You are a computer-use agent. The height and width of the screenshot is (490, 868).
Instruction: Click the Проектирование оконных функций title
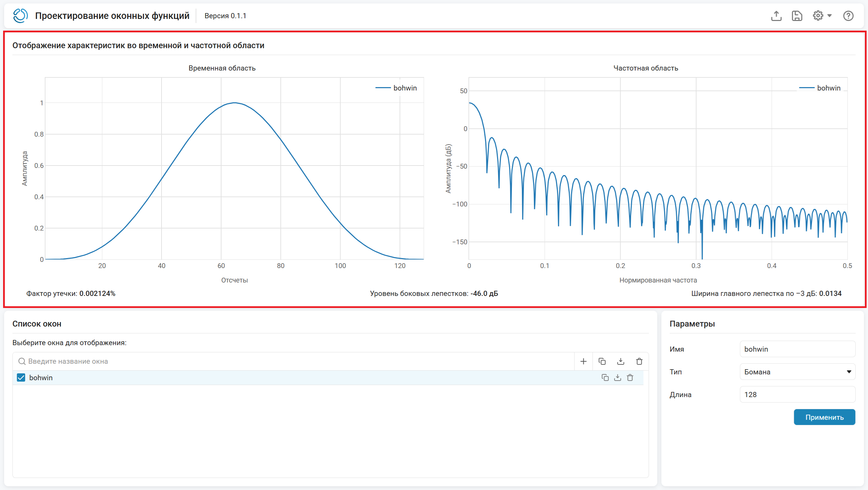point(112,16)
